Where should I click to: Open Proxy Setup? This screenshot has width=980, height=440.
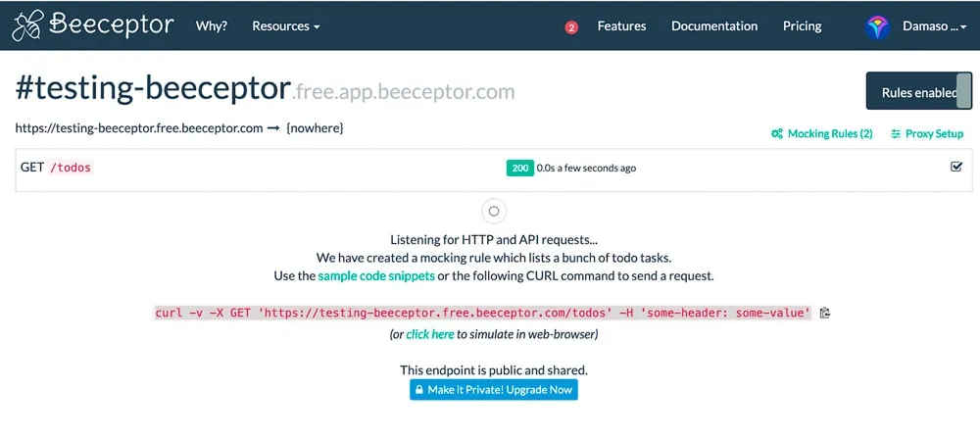tap(927, 133)
